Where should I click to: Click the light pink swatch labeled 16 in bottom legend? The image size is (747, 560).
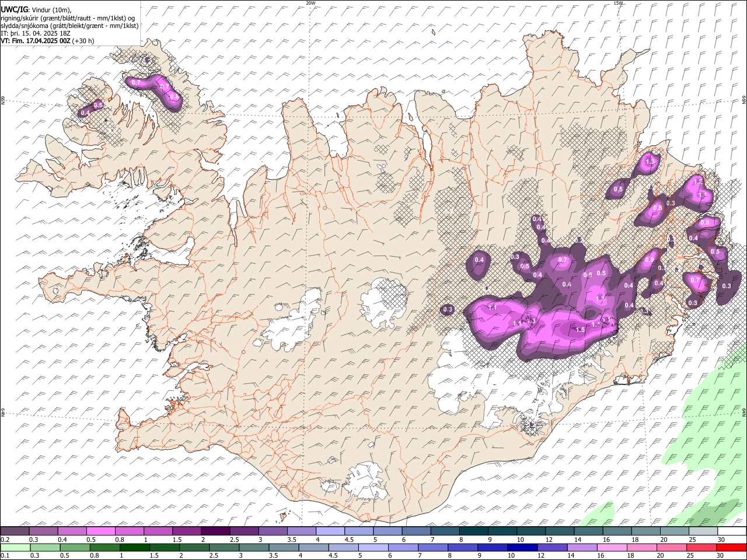612,547
